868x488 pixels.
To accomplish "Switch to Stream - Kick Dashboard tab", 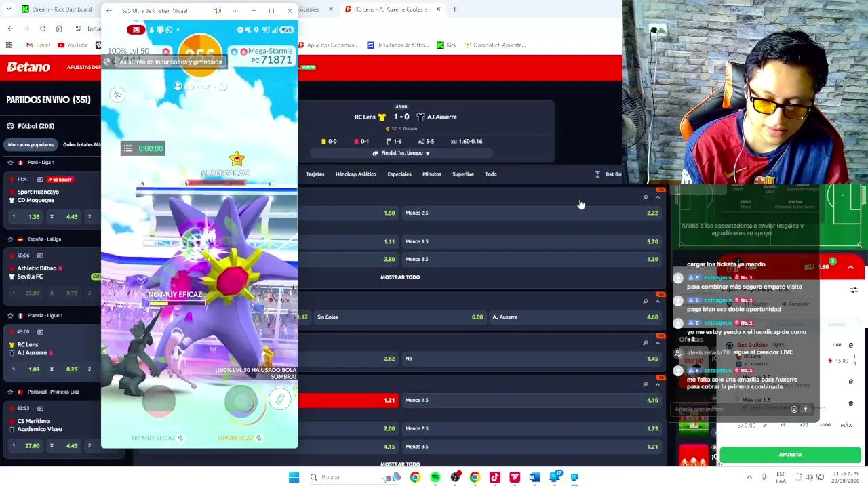I will click(58, 9).
